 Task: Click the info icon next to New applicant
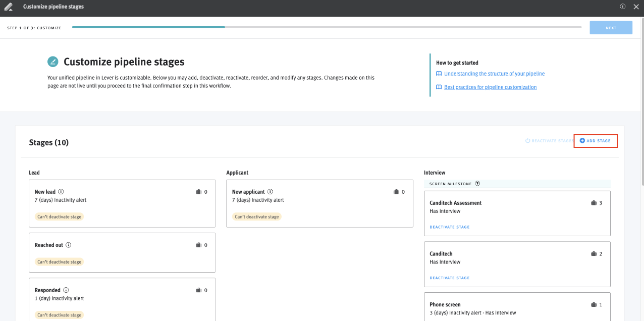pos(270,192)
